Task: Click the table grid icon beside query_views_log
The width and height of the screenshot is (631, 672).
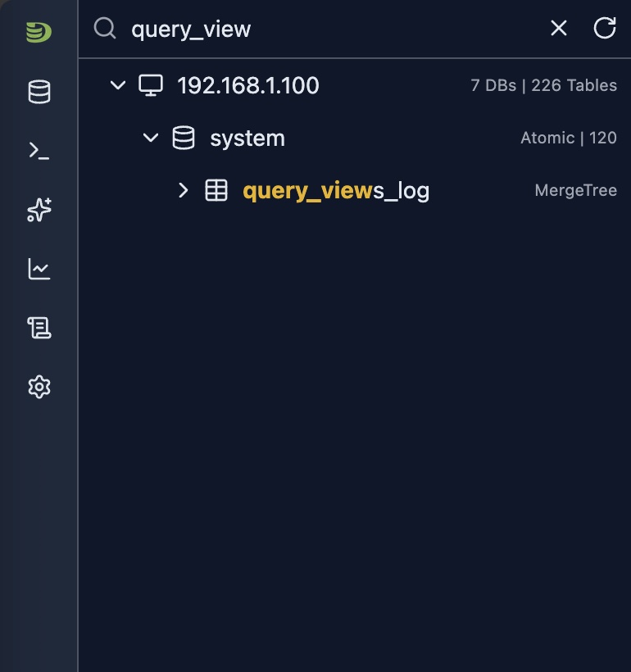Action: click(217, 189)
